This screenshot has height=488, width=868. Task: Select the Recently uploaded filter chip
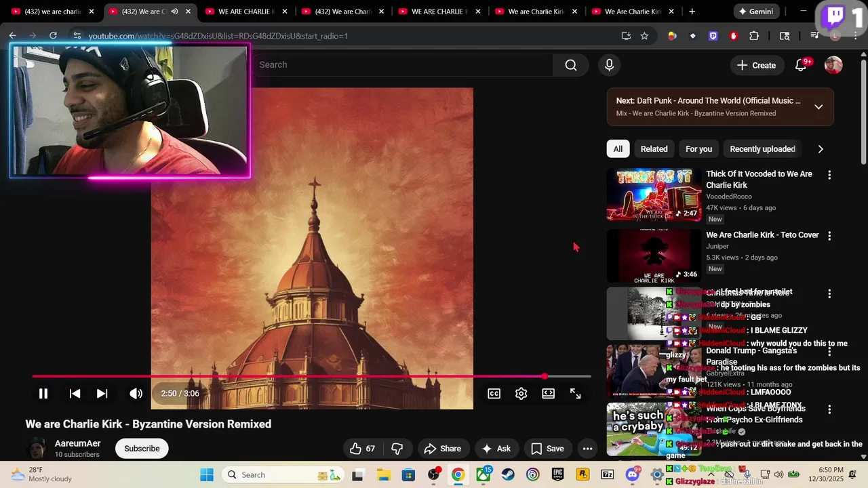tap(762, 149)
